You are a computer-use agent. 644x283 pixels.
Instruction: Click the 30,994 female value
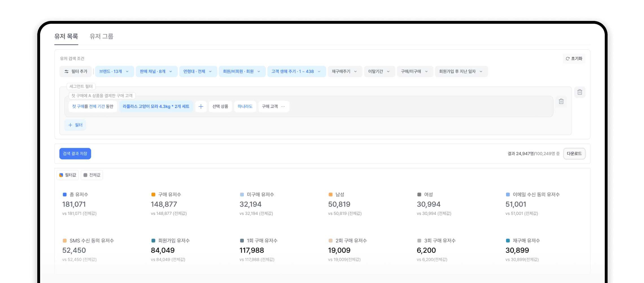pyautogui.click(x=429, y=204)
